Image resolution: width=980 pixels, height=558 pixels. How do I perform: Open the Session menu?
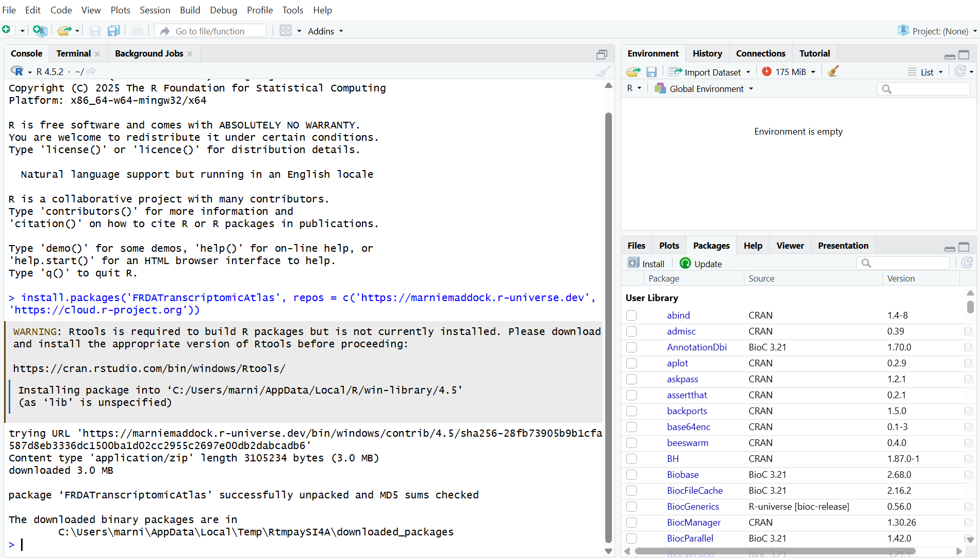pyautogui.click(x=155, y=10)
